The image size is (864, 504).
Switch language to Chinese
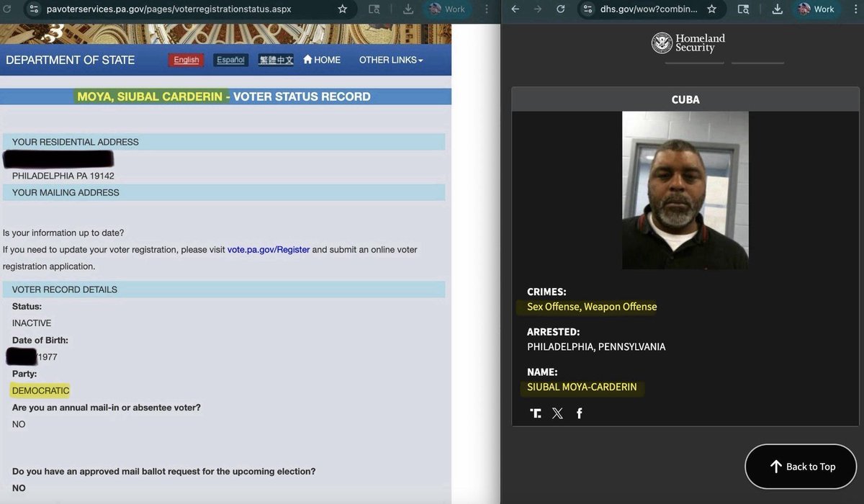click(x=276, y=60)
